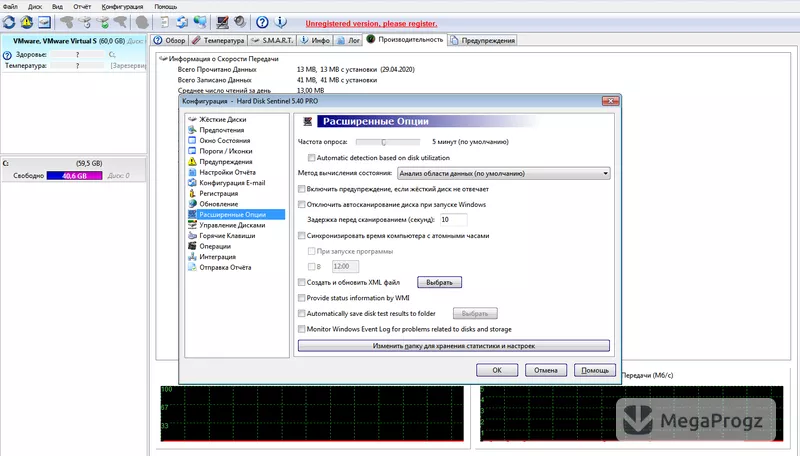Open the Файл menu

[10, 7]
